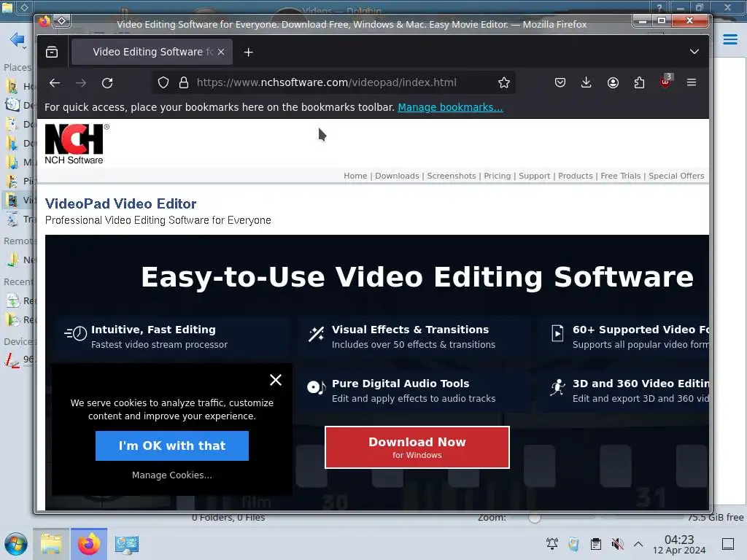
Task: Go back with Firefox back arrow
Action: [x=55, y=83]
